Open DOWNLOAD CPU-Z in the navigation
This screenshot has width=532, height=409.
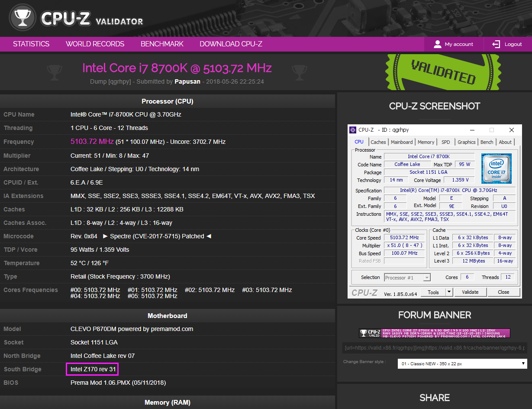tap(231, 44)
